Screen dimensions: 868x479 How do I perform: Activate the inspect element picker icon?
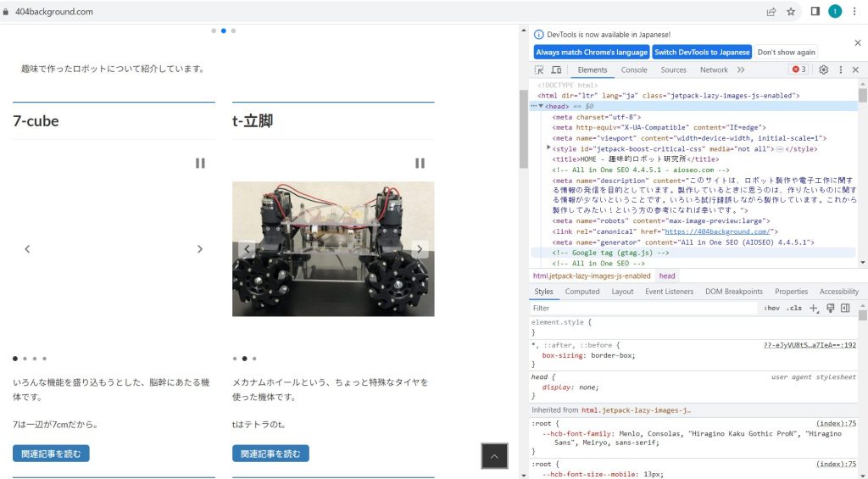pos(538,70)
